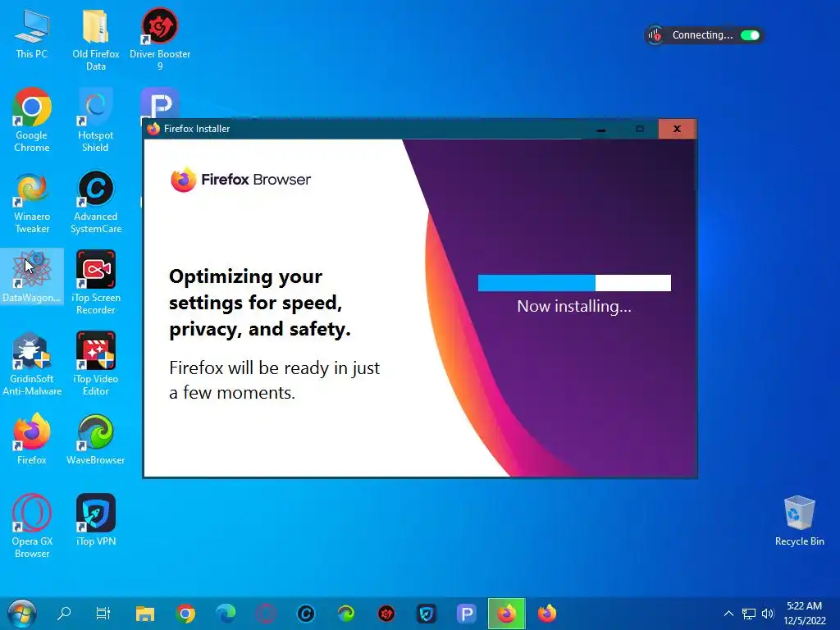This screenshot has width=840, height=630.
Task: Click the Connecting... status text
Action: [x=702, y=34]
